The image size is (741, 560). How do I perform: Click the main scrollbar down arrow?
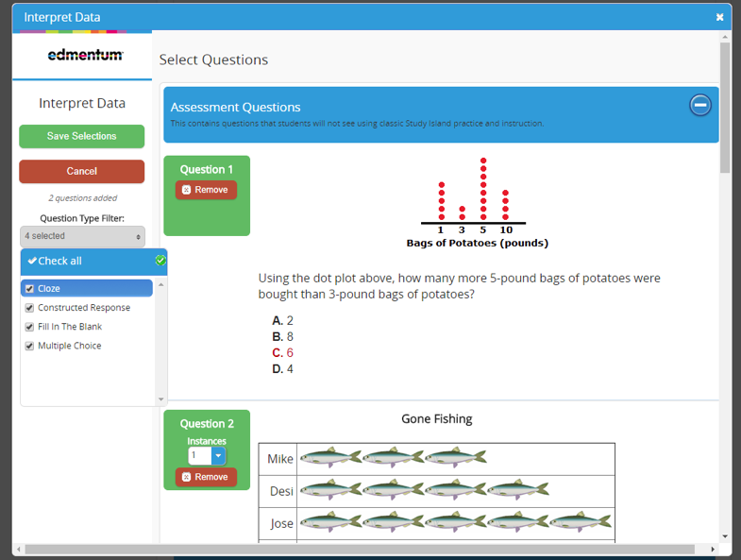point(725,536)
